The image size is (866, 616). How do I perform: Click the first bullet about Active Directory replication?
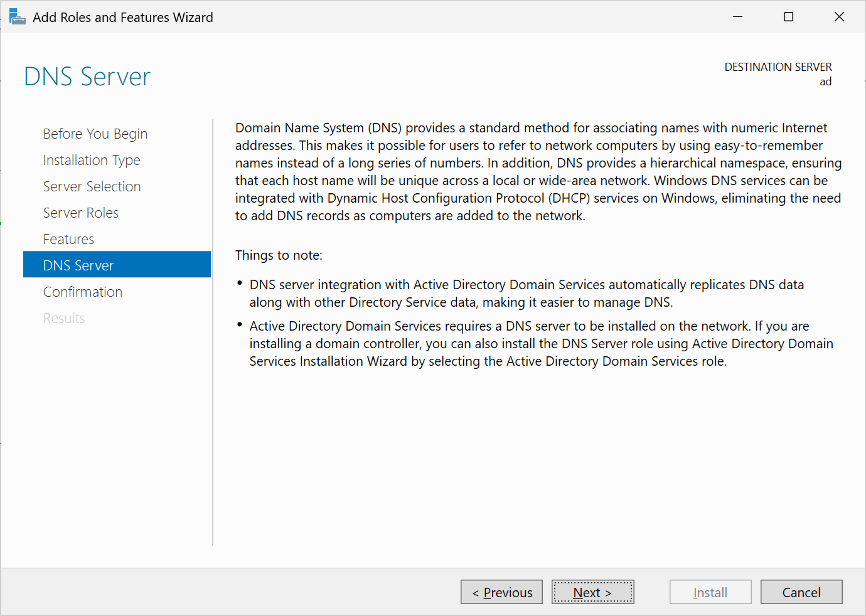527,292
